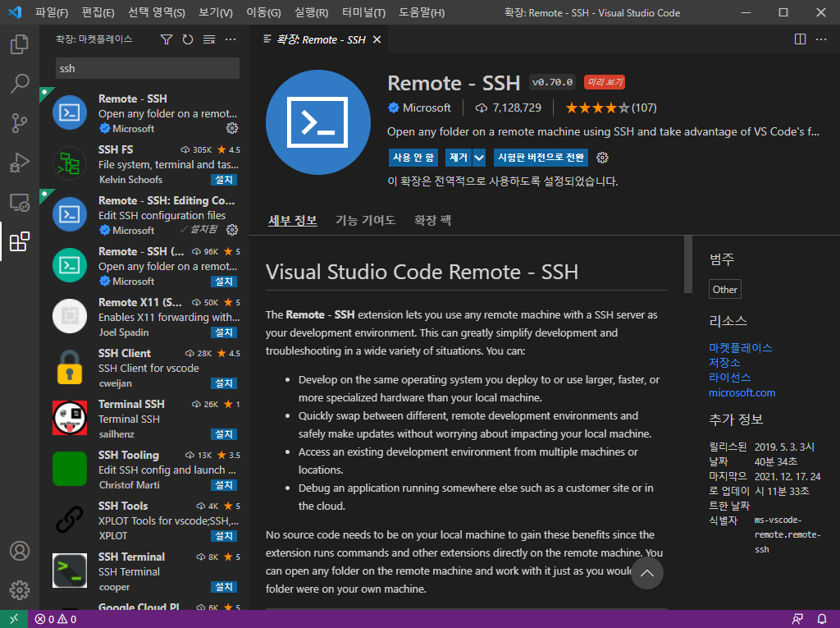Open a remote window from status bar
This screenshot has width=840, height=628.
pos(13,619)
